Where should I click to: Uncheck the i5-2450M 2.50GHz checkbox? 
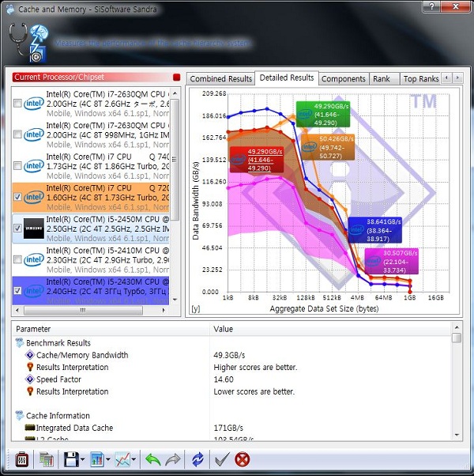coord(17,228)
